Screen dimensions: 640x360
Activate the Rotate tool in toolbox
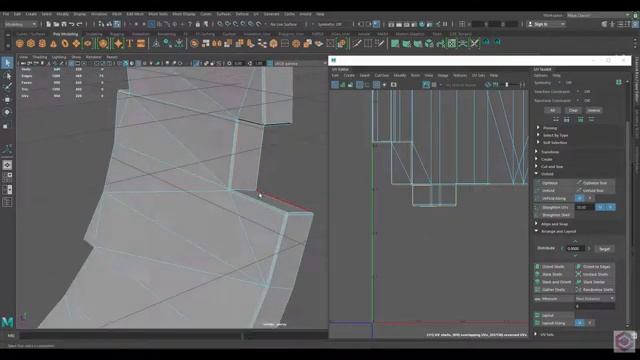pos(7,112)
